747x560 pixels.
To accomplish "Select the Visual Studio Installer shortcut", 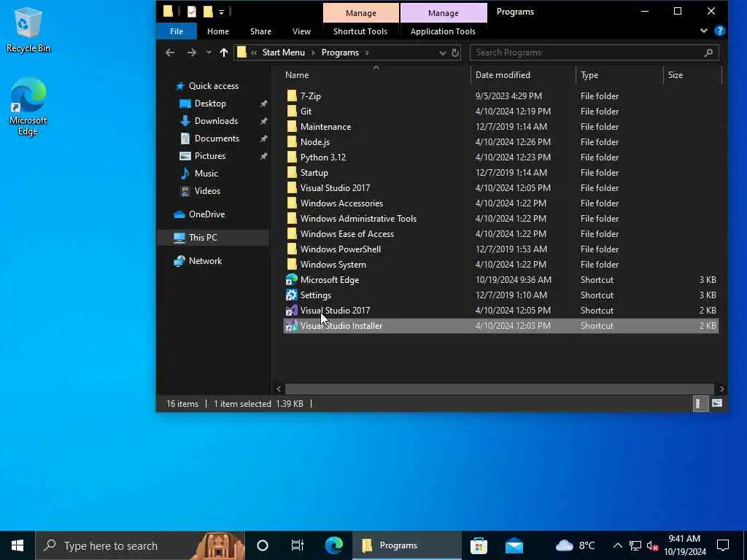I will 500,326.
